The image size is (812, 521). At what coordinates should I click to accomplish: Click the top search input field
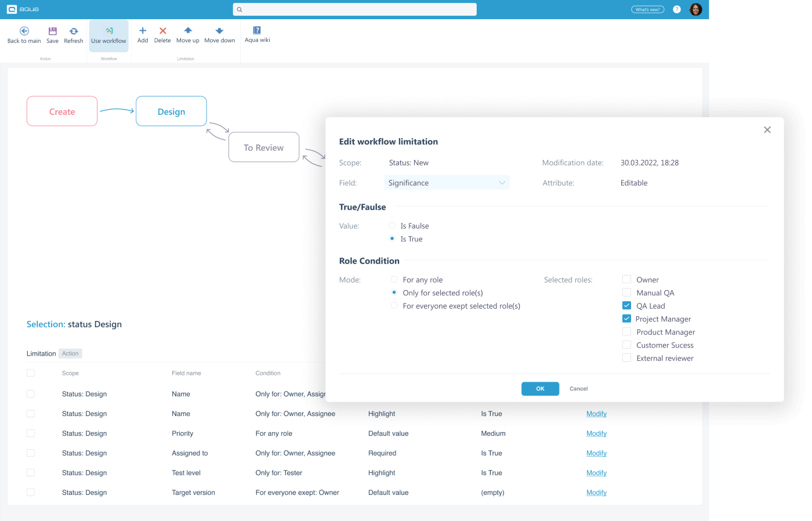(x=354, y=9)
